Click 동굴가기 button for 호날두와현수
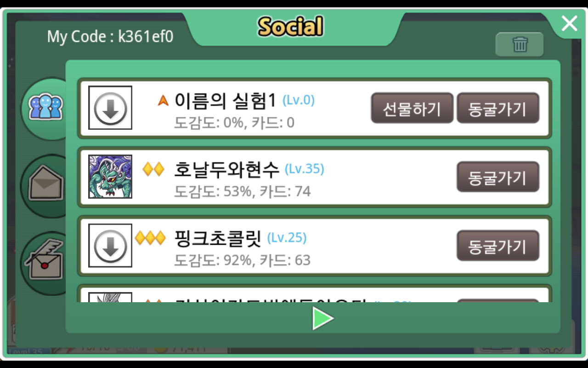This screenshot has height=368, width=588. [498, 177]
